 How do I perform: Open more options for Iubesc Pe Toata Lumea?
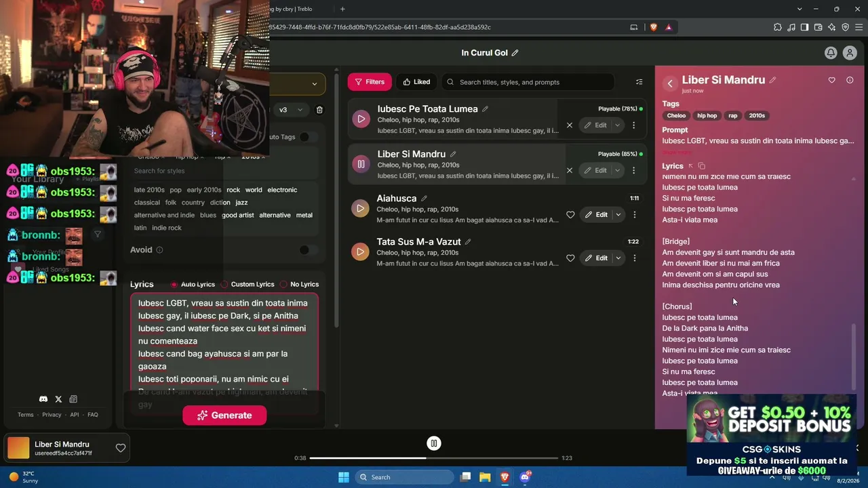[x=634, y=125]
